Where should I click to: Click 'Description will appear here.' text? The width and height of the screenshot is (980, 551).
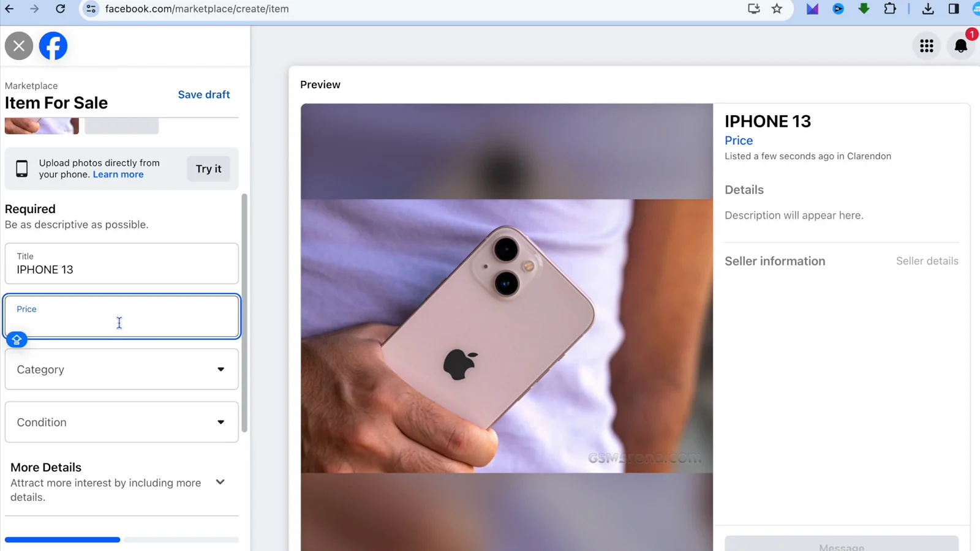pos(794,216)
